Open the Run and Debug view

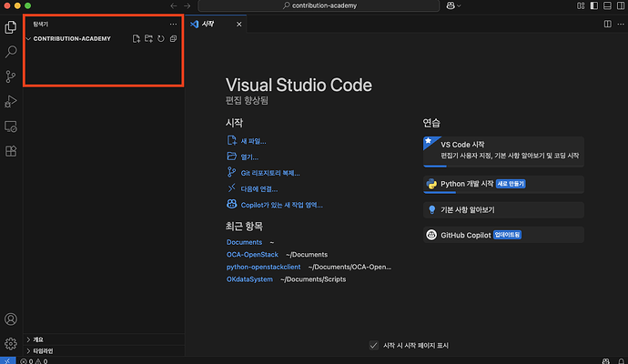tap(11, 101)
